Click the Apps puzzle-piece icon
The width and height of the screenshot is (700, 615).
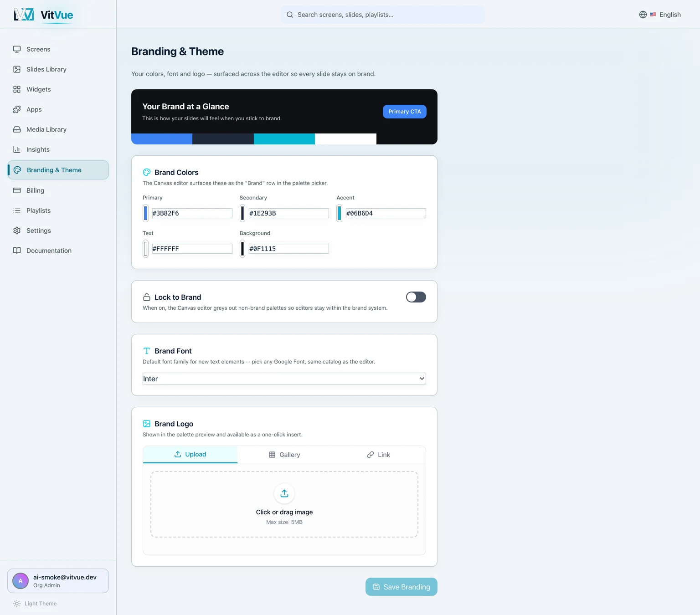(x=17, y=109)
